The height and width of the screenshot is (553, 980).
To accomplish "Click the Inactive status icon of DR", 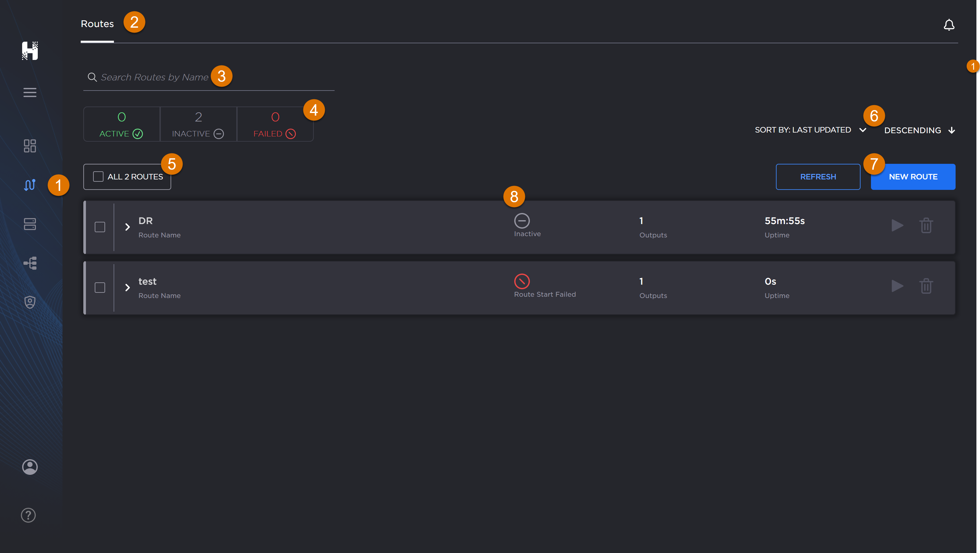I will (522, 221).
